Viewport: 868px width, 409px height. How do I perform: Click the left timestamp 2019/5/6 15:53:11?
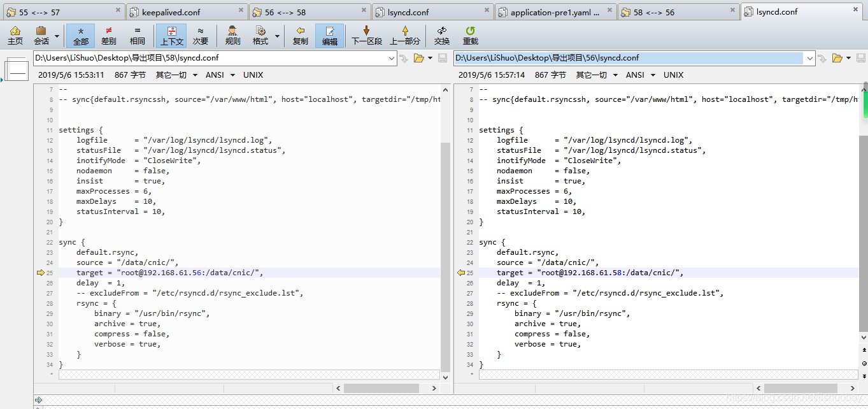click(71, 75)
